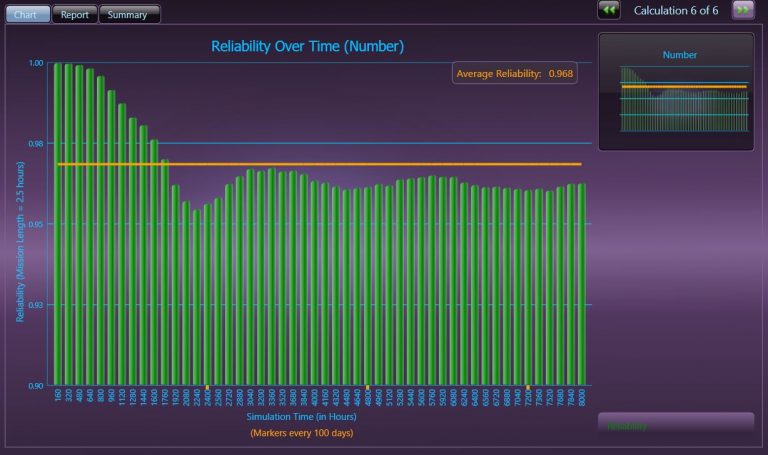Screen dimensions: 768x455
Task: Open the Report tab
Action: 74,14
